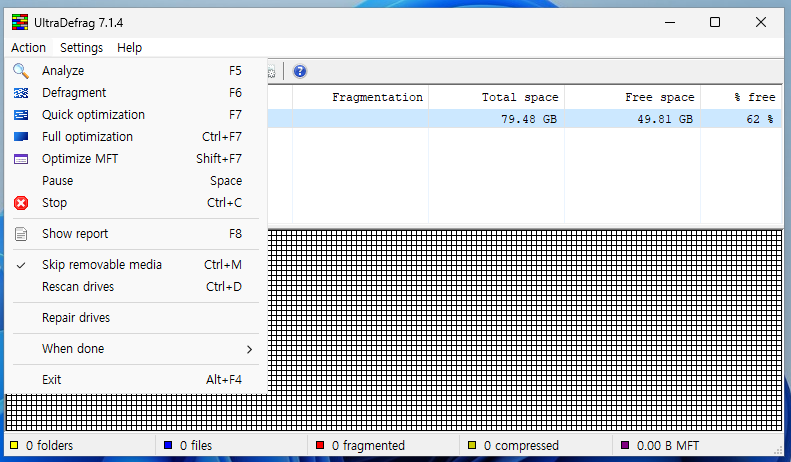Click the yellow folders legend swatch
Screen dimensions: 791x462
pyautogui.click(x=14, y=445)
